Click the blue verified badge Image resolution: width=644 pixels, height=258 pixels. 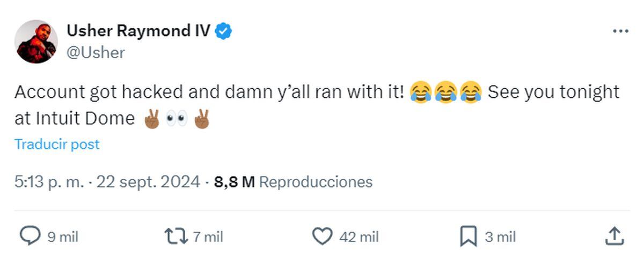click(x=223, y=32)
